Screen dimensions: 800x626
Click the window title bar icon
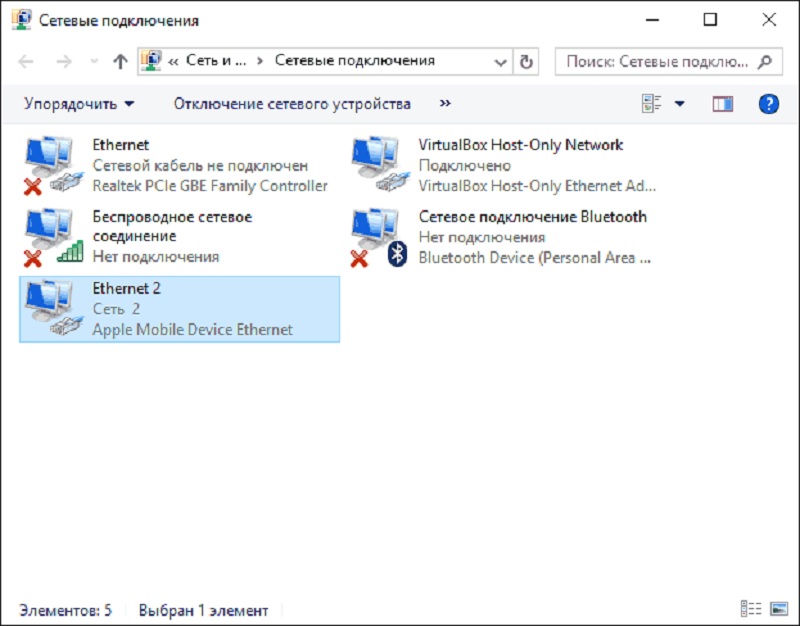tap(21, 19)
